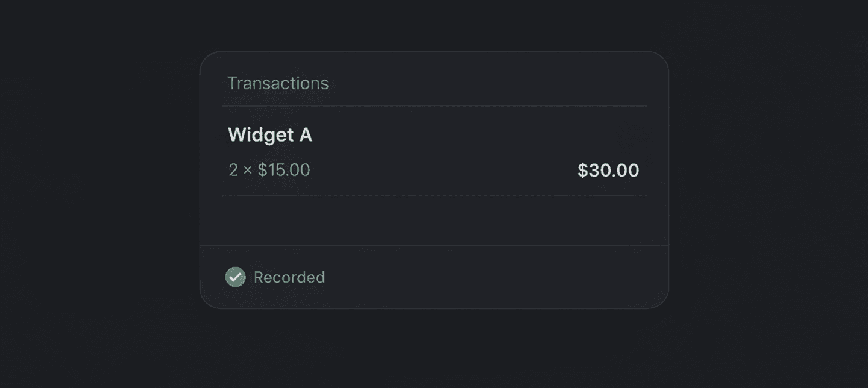Viewport: 868px width, 388px height.
Task: Select the Transactions header text
Action: [x=278, y=83]
